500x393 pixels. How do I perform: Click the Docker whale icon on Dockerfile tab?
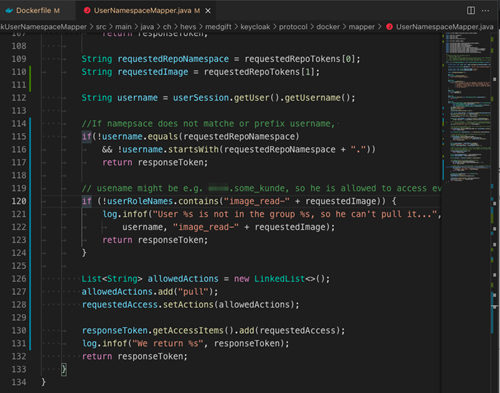[x=9, y=10]
